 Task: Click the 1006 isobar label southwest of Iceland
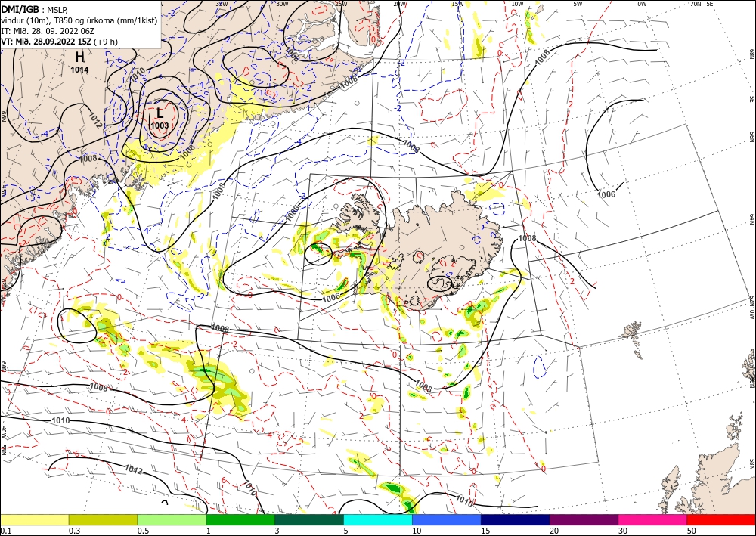(331, 297)
